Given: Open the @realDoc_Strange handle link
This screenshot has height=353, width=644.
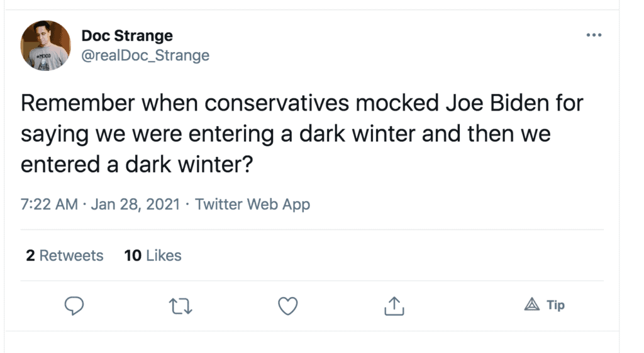Looking at the screenshot, I should coord(145,55).
